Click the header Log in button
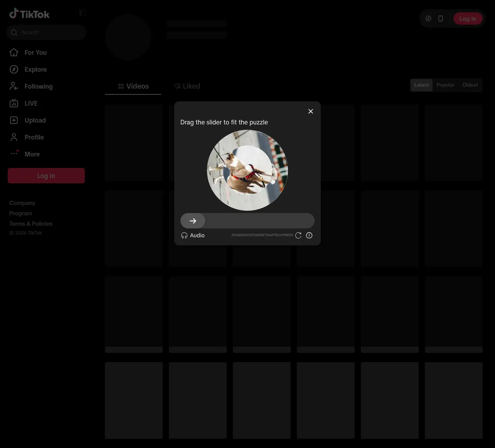The width and height of the screenshot is (495, 448). [x=468, y=18]
